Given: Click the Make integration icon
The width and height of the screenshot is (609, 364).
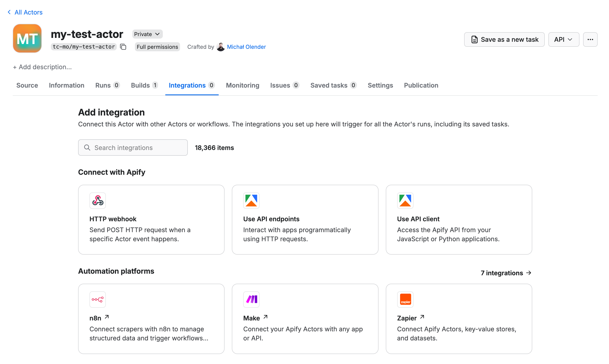Looking at the screenshot, I should [x=251, y=299].
